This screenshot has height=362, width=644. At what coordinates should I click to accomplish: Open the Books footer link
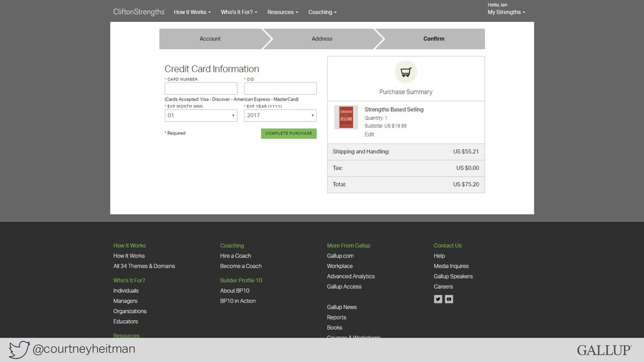click(335, 327)
